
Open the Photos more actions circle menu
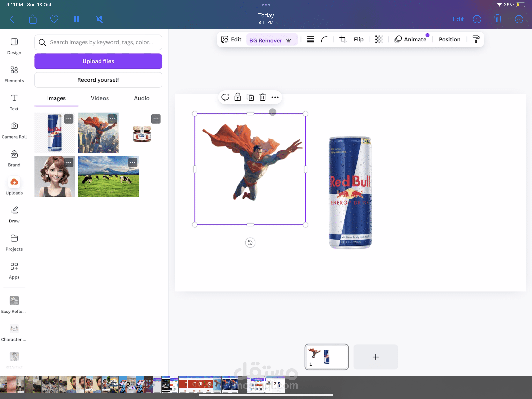[519, 19]
